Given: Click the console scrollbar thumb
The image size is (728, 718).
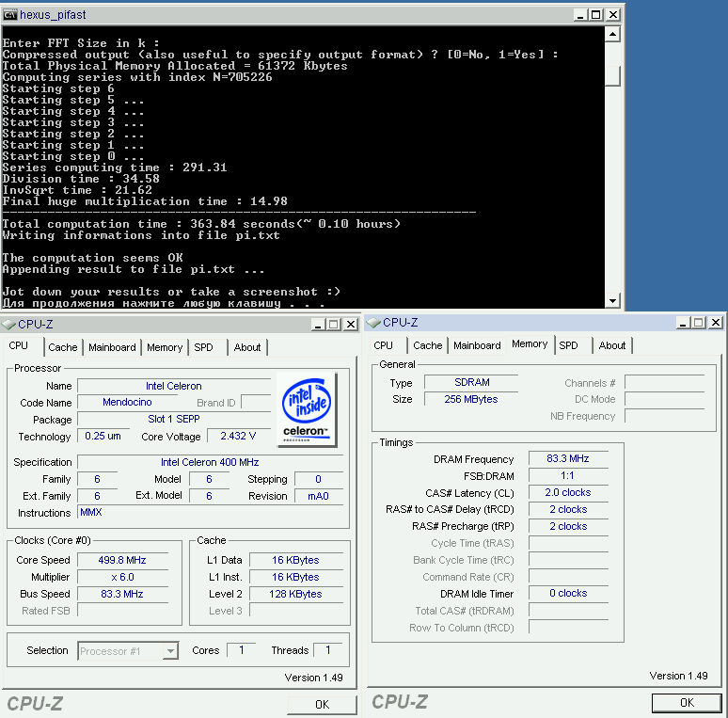Looking at the screenshot, I should [x=613, y=75].
